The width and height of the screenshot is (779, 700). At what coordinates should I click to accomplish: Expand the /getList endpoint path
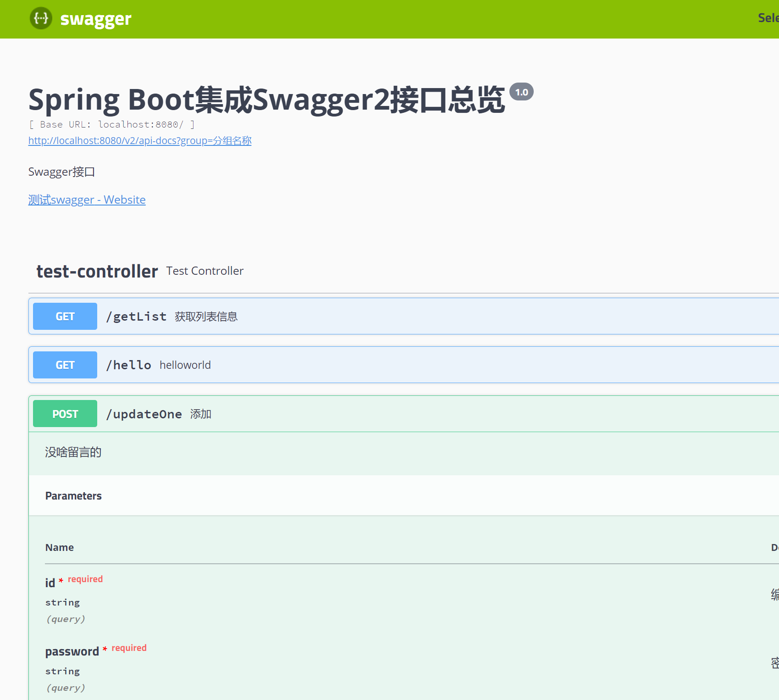(137, 317)
